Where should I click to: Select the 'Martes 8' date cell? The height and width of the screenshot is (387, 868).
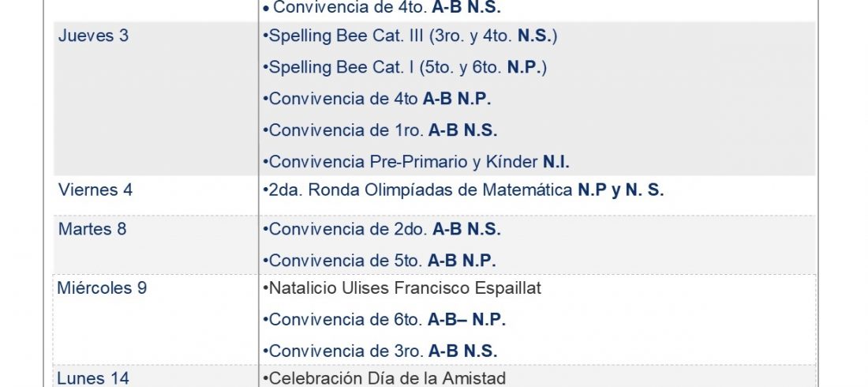click(x=155, y=245)
